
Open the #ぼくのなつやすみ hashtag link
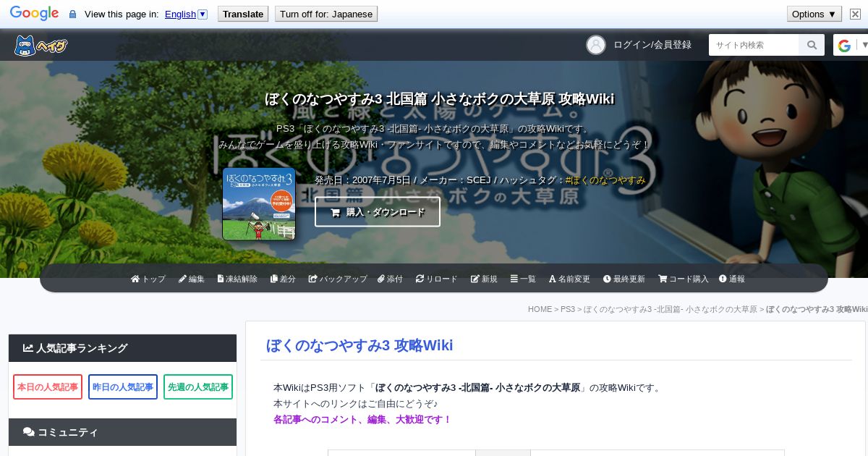[x=605, y=180]
